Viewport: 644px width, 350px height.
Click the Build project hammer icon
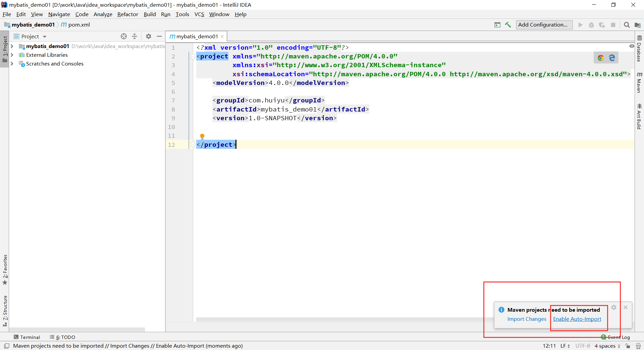click(x=508, y=25)
